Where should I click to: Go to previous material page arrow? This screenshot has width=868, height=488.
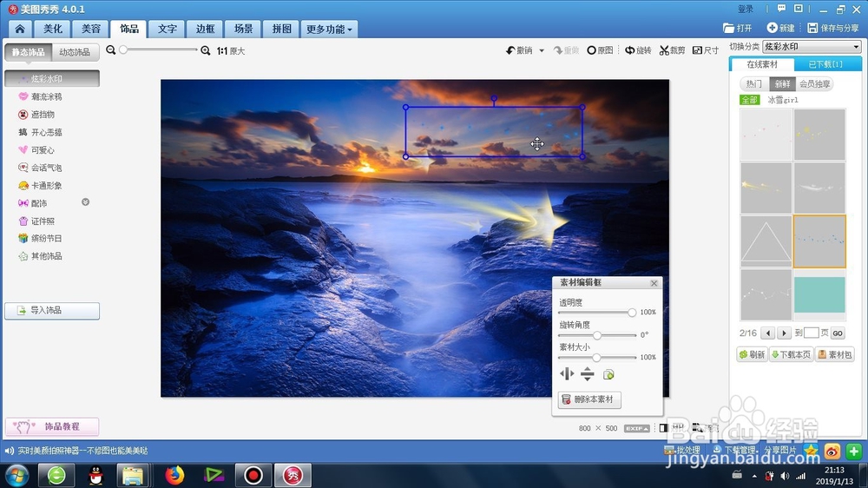tap(767, 333)
